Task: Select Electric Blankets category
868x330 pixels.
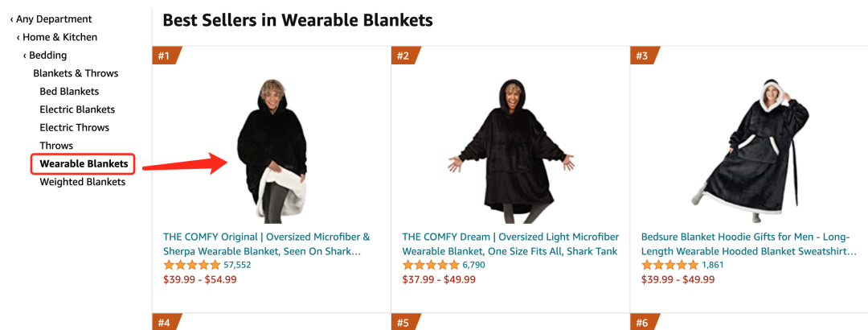Action: [x=77, y=109]
